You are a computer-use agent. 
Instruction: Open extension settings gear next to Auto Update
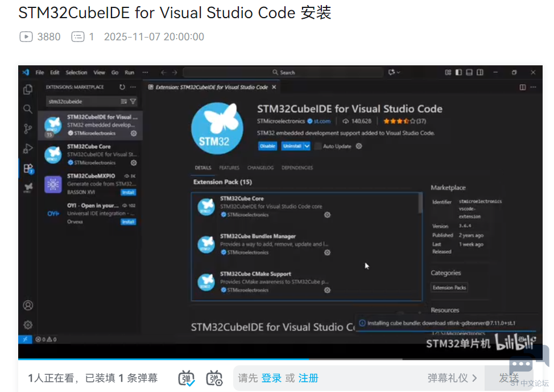click(358, 146)
